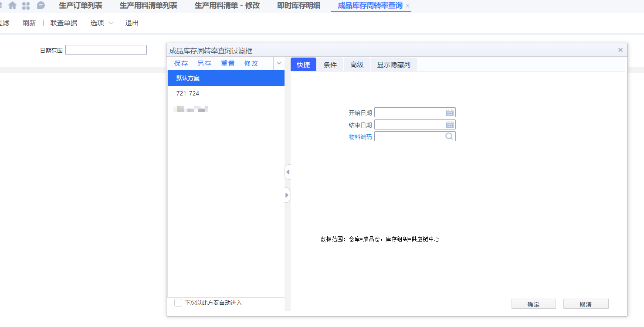The width and height of the screenshot is (644, 327).
Task: Close the filter dialog window
Action: coord(620,50)
